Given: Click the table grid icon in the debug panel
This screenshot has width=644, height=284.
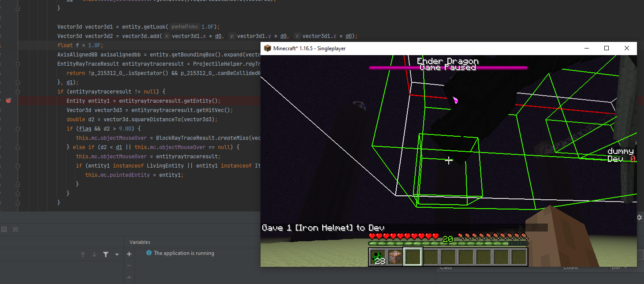Looking at the screenshot, I should 4,229.
